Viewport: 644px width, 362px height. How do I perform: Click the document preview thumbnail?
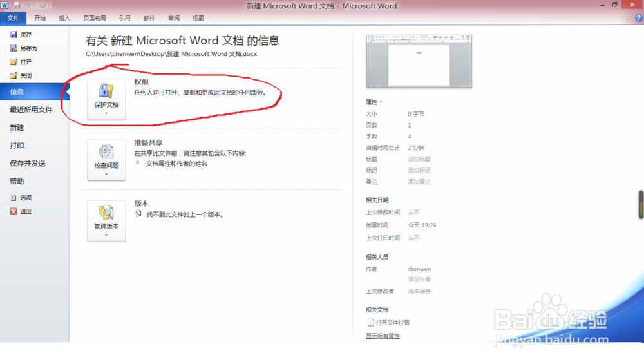point(419,61)
